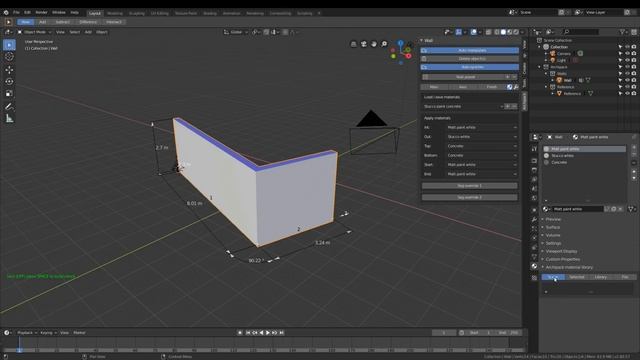The width and height of the screenshot is (640, 360).
Task: Collapse the Archipack material library panel
Action: click(569, 267)
